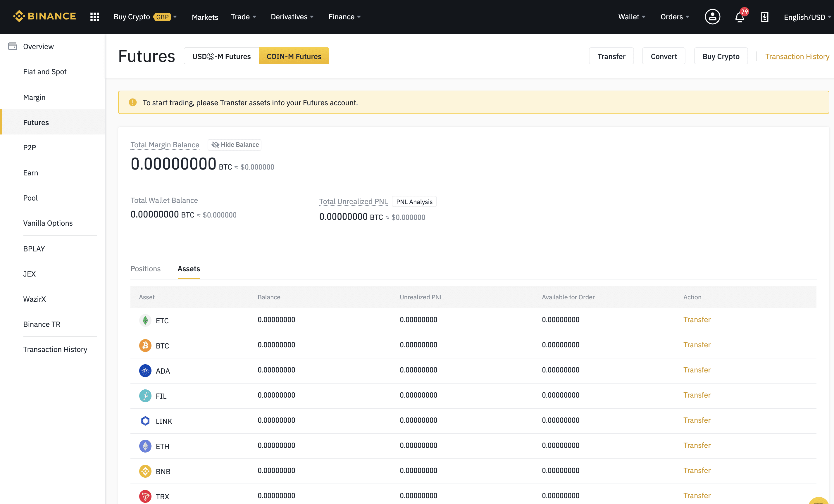Open PNL Analysis
Viewport: 834px width, 504px height.
pos(414,201)
